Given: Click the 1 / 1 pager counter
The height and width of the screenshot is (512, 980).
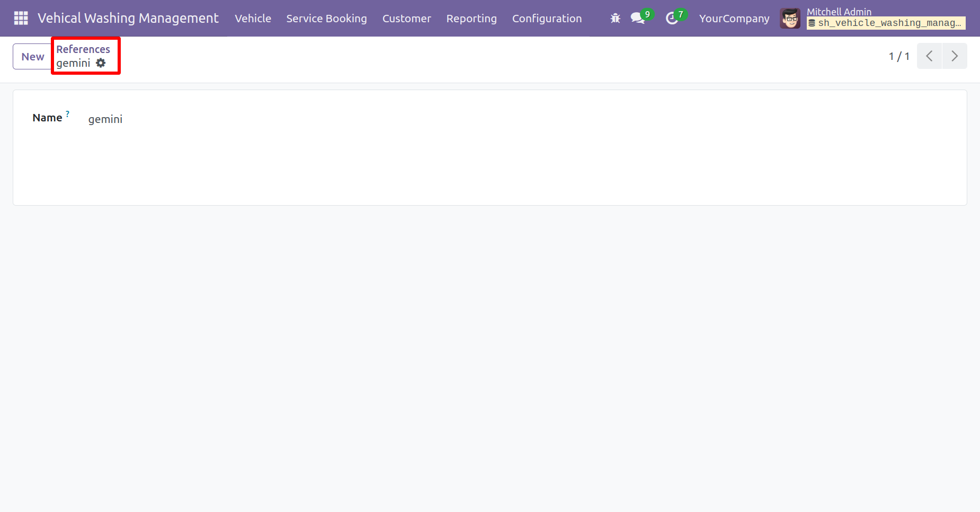Looking at the screenshot, I should click(x=899, y=56).
